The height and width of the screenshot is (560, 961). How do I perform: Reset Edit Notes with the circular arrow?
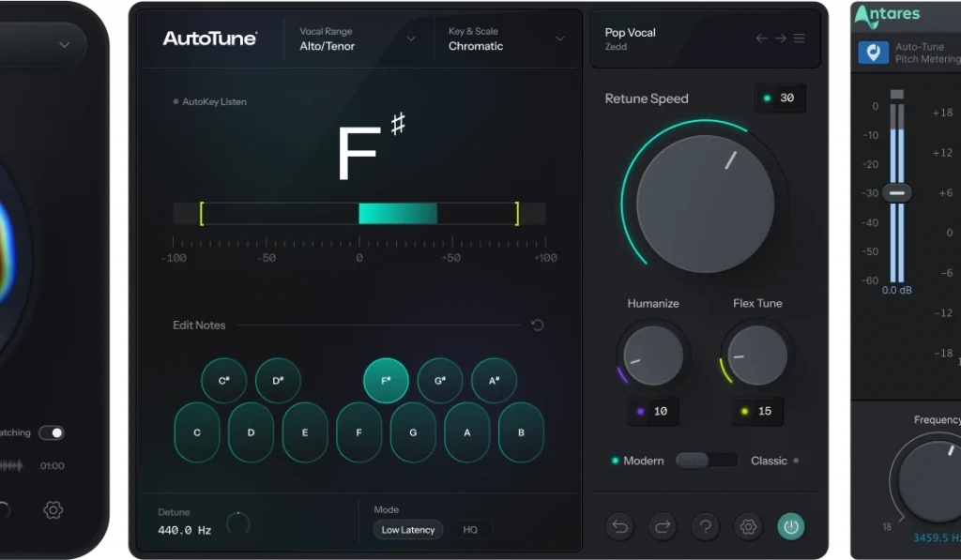(x=538, y=325)
